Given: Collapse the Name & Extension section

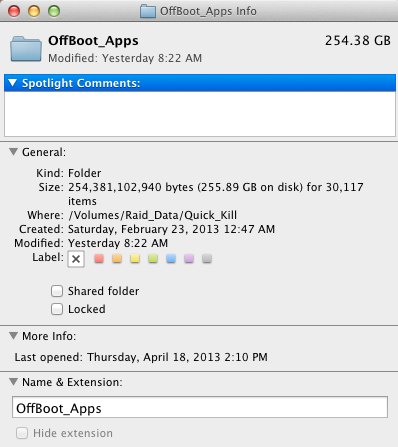Looking at the screenshot, I should tap(13, 381).
